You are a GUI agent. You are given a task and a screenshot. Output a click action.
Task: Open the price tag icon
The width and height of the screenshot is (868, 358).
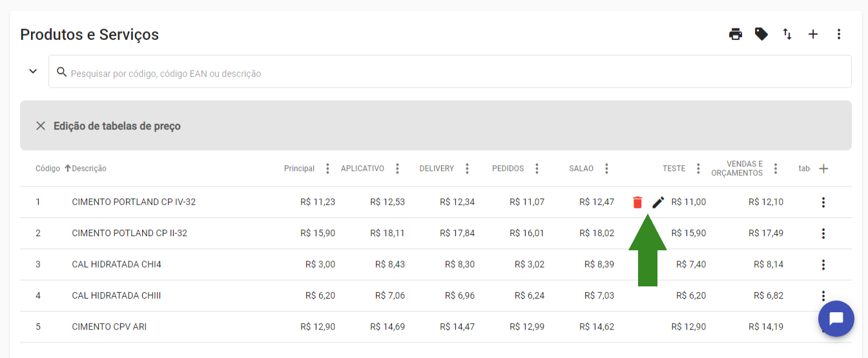pyautogui.click(x=761, y=34)
